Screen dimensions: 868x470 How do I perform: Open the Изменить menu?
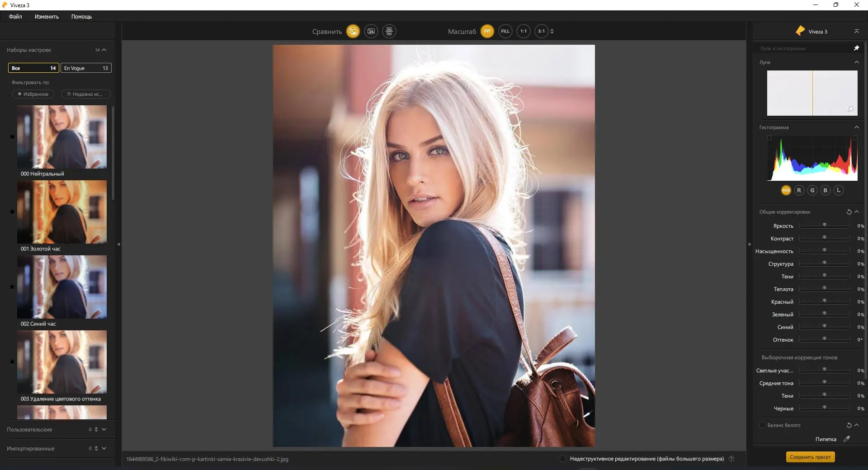pyautogui.click(x=47, y=16)
